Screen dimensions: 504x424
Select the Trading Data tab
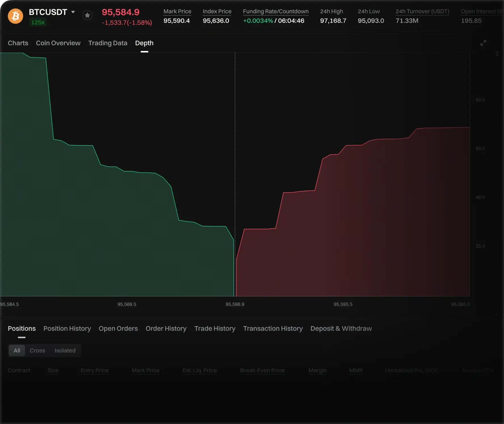[107, 43]
